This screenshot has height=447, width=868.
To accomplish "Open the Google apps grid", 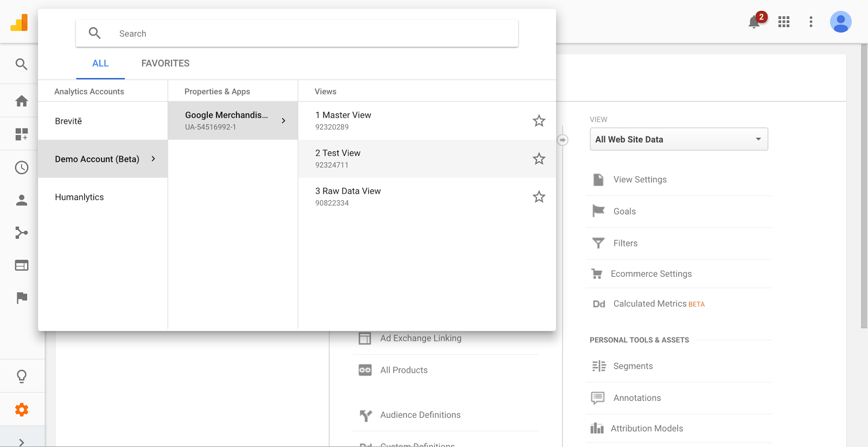I will point(784,22).
